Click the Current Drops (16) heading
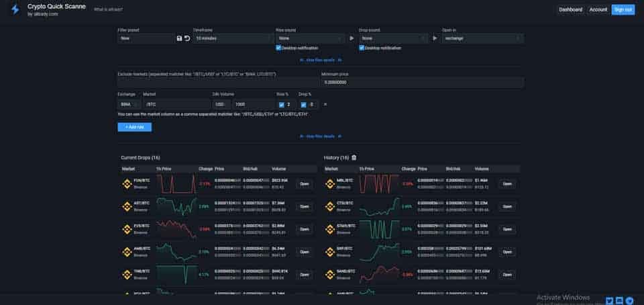Image resolution: width=644 pixels, height=305 pixels. [x=140, y=157]
